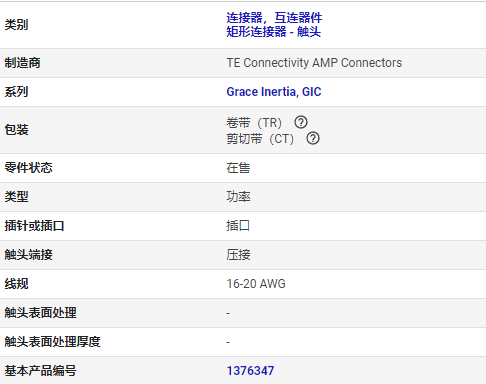Image resolution: width=486 pixels, height=384 pixels.
Task: Click the 类别 row label
Action: tap(16, 25)
